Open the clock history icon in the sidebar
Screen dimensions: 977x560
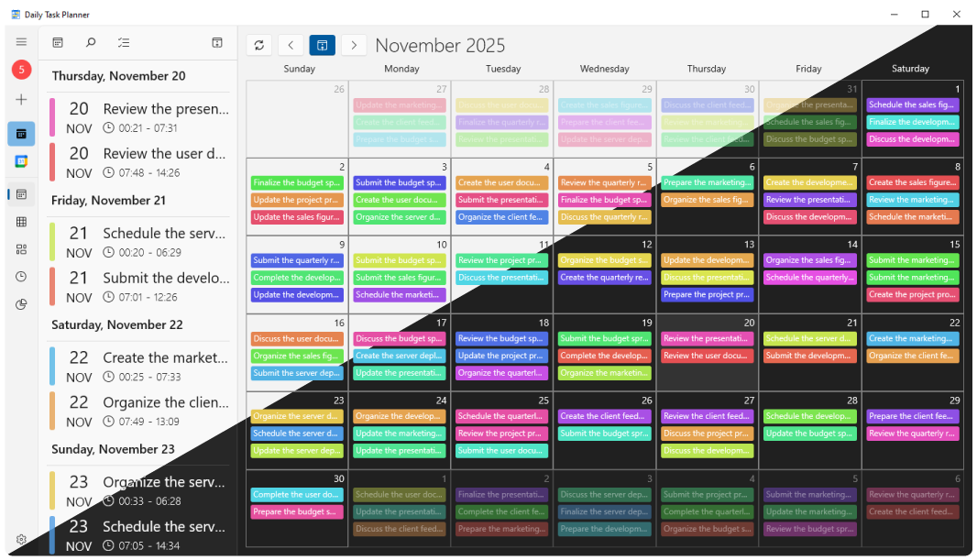20,276
